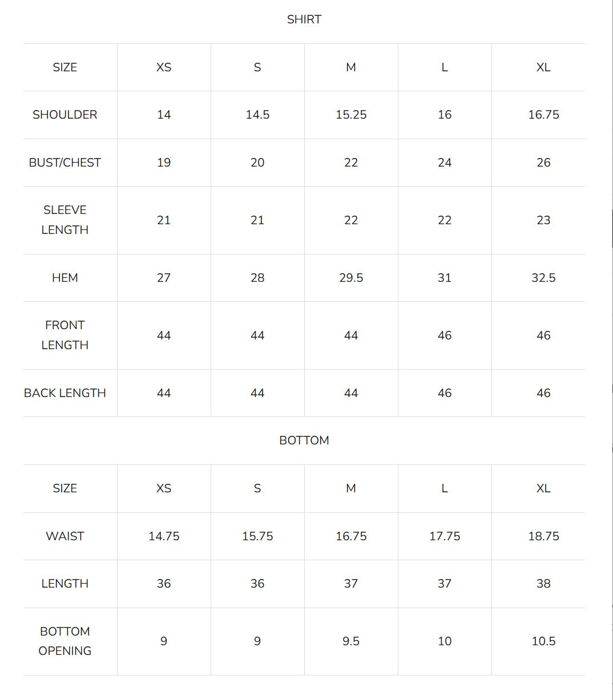Click the BUST/CHEST row label
Screen dimensions: 613x700
(65, 163)
